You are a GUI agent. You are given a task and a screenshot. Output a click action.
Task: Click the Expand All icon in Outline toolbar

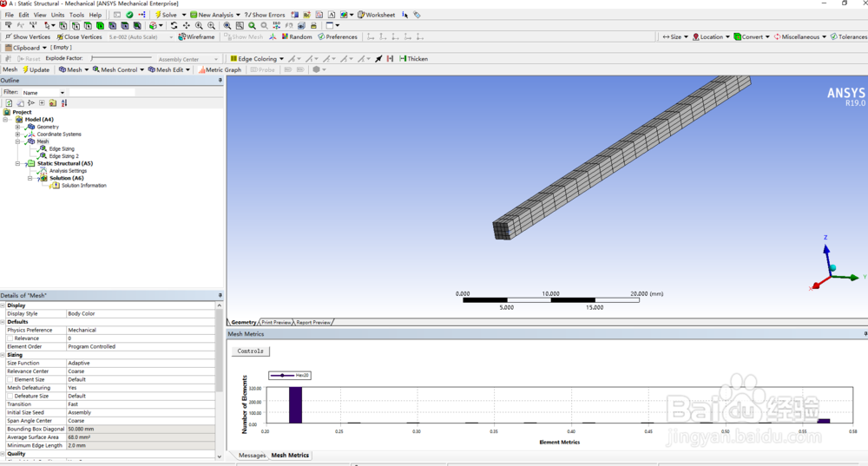pyautogui.click(x=42, y=103)
